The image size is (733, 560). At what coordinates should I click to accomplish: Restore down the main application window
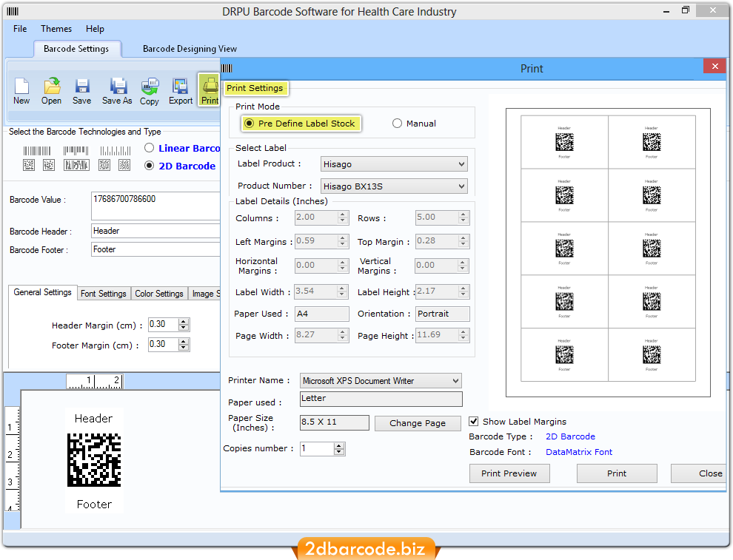tap(686, 10)
